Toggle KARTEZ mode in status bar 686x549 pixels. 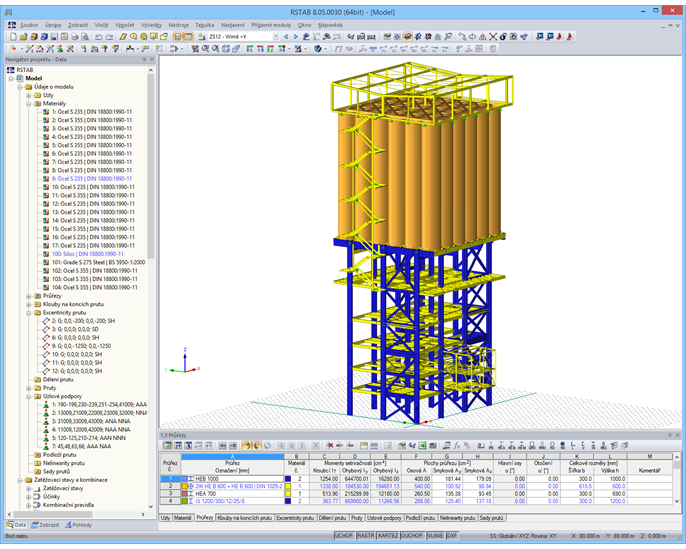coord(389,536)
